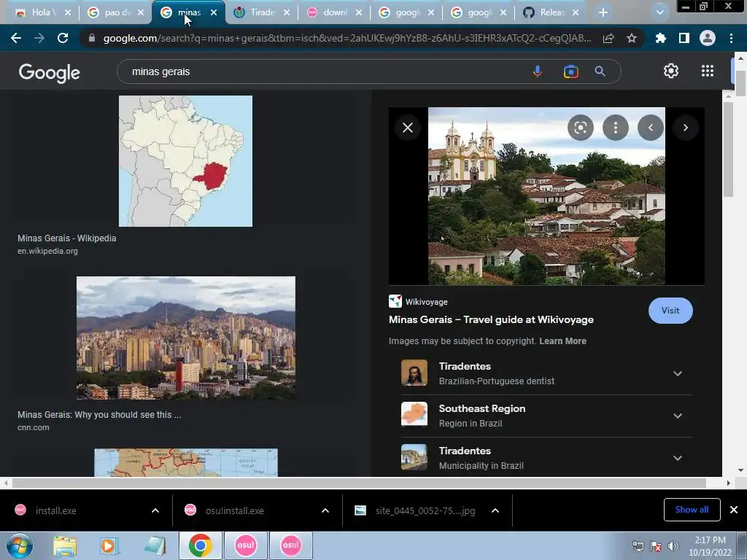Viewport: 747px width, 560px height.
Task: Click the address bar URL
Action: click(347, 38)
